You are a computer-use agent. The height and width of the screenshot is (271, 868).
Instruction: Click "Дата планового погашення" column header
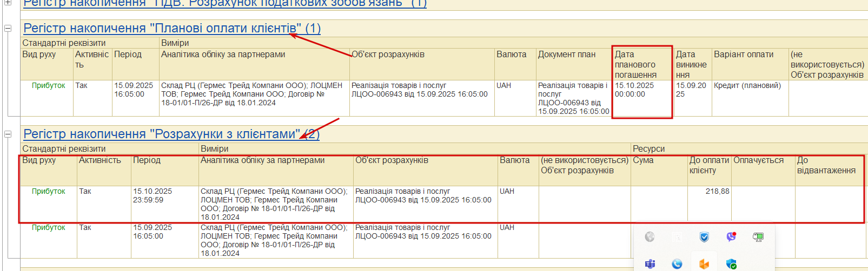click(x=642, y=64)
